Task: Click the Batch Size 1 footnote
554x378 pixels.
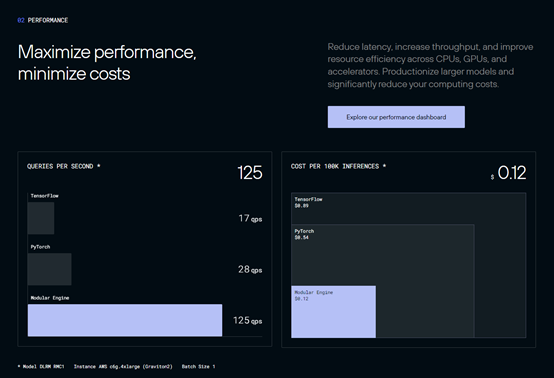Action: pos(198,366)
